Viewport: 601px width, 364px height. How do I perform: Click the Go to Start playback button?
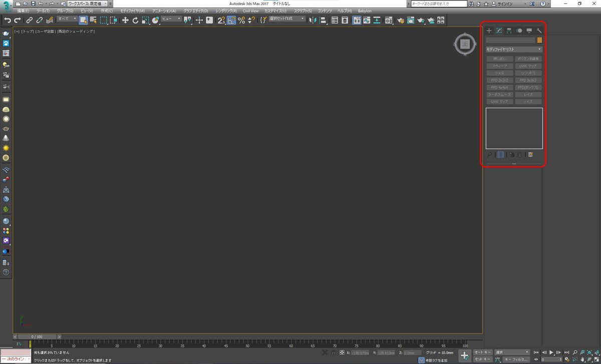[537, 352]
